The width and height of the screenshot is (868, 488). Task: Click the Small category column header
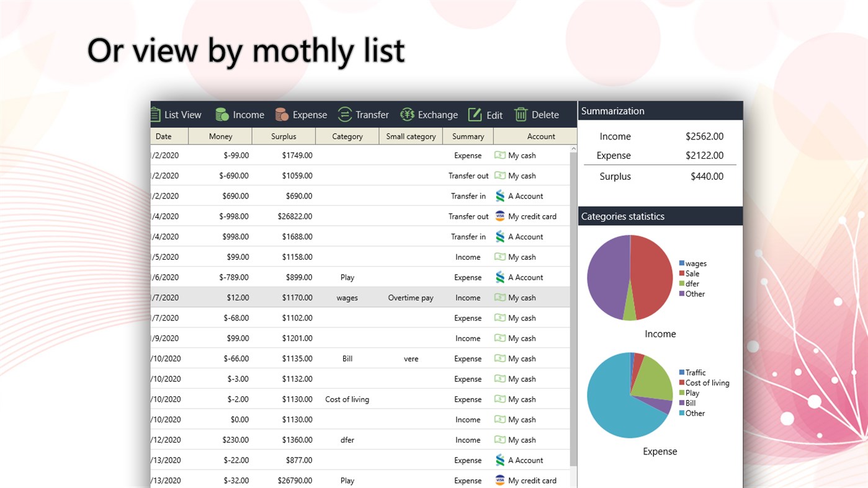(x=410, y=136)
